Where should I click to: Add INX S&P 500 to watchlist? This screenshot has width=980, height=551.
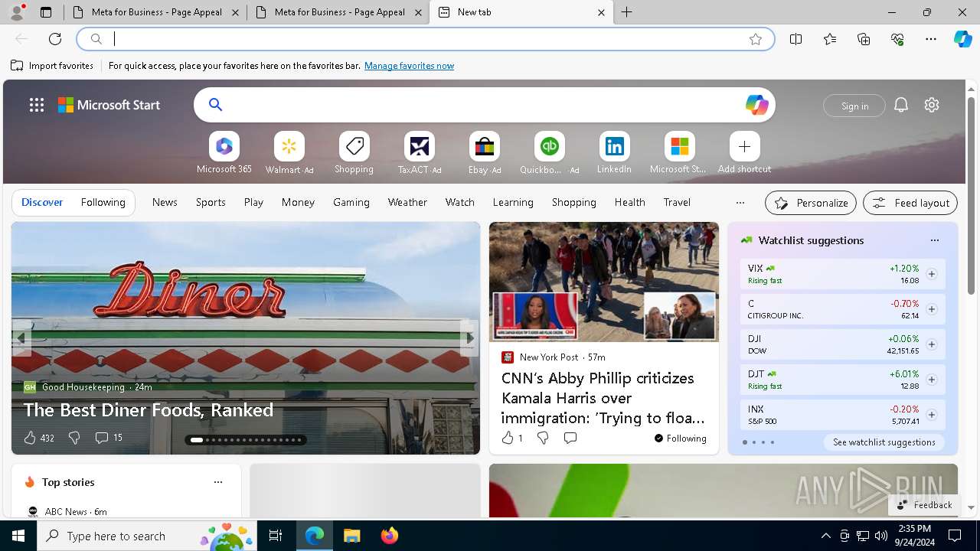[x=931, y=415]
